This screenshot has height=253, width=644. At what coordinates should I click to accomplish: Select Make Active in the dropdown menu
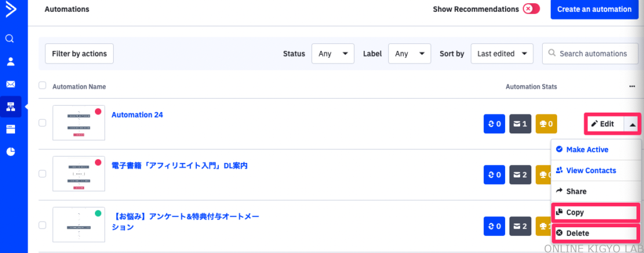596,150
